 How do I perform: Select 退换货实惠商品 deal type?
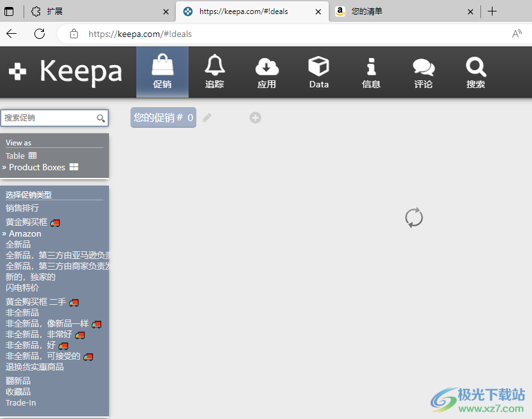click(34, 367)
